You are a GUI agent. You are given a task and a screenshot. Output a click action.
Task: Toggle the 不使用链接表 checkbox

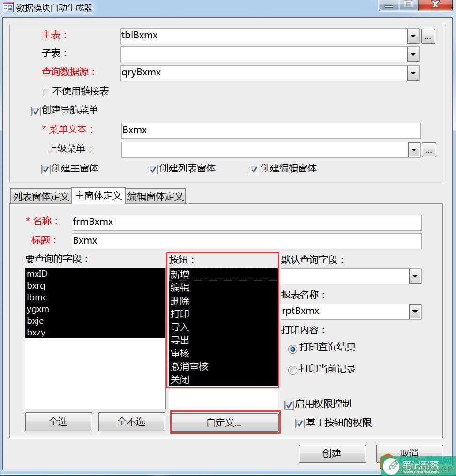pos(46,92)
